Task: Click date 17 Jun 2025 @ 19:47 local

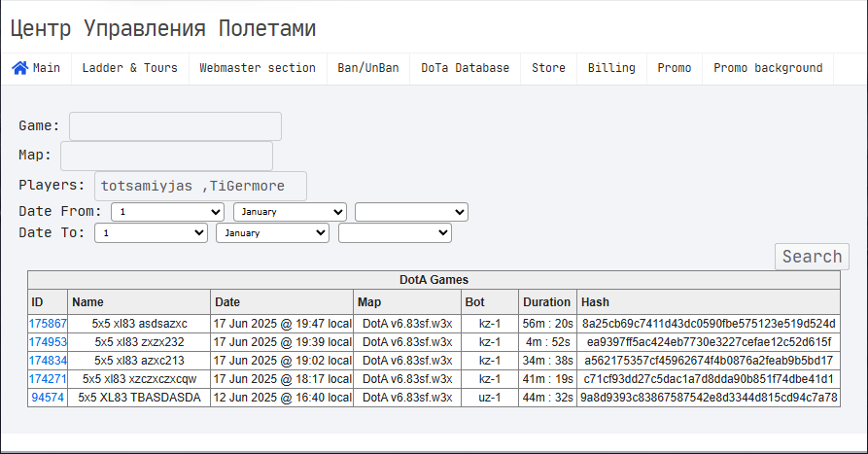Action: click(x=282, y=324)
